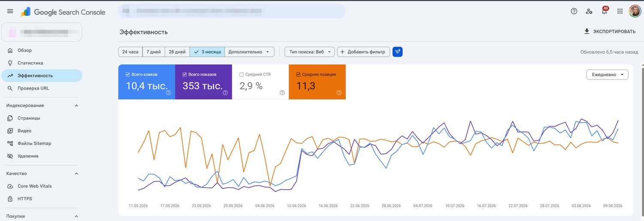This screenshot has height=221, width=644.
Task: Open Страницы in the sidebar
Action: 41,118
